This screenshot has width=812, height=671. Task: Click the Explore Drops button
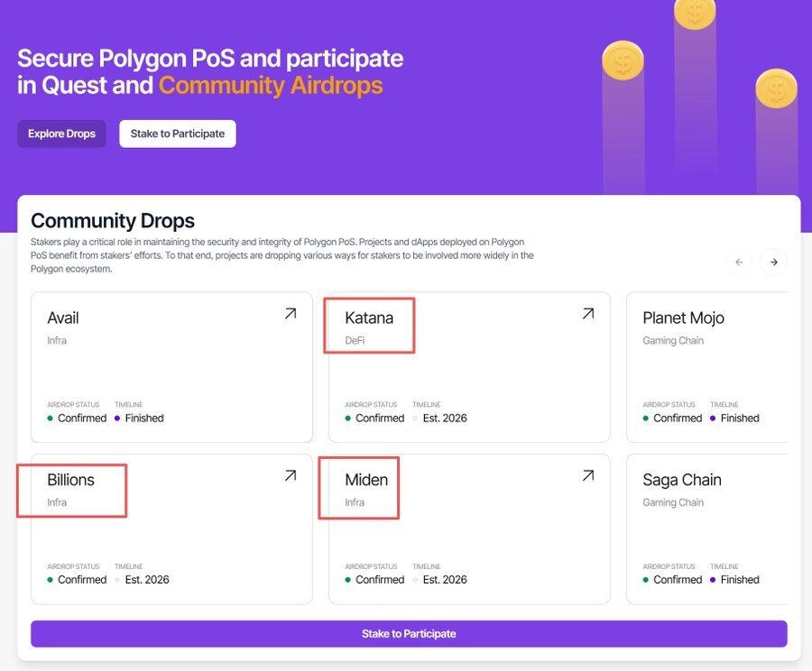pos(61,133)
